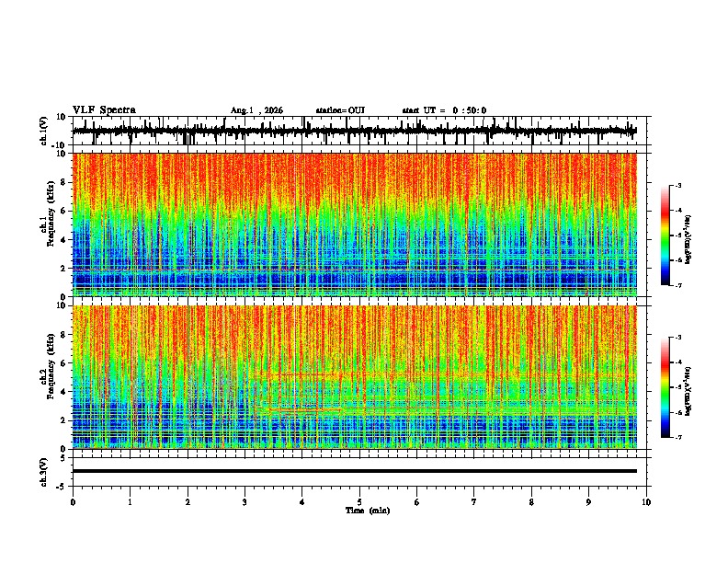Click the time axis tick label "1"

point(130,502)
